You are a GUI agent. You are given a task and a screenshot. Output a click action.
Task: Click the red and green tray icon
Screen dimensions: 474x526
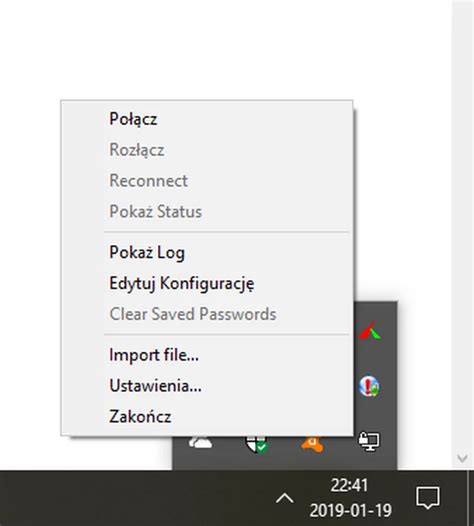click(x=370, y=331)
